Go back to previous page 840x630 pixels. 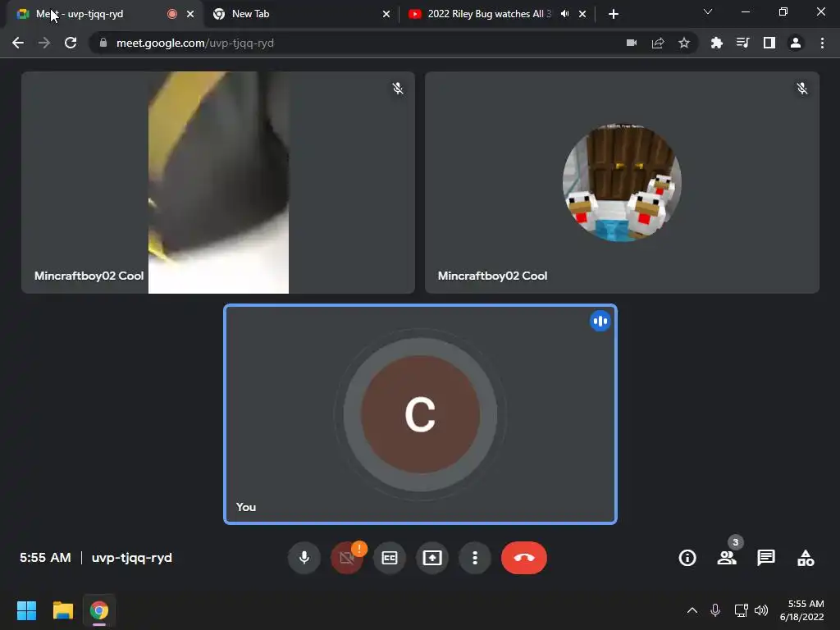pos(18,43)
